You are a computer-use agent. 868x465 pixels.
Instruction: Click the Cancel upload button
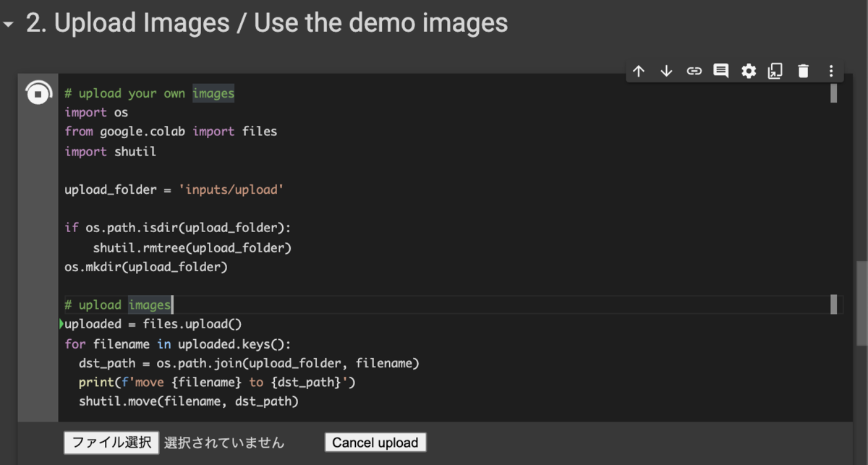pyautogui.click(x=375, y=442)
